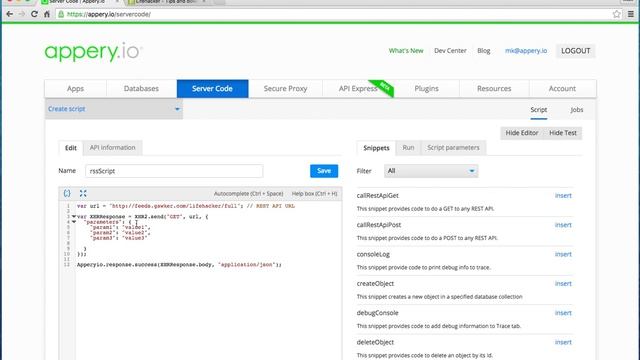Reload the page with the refresh icon

click(x=34, y=14)
